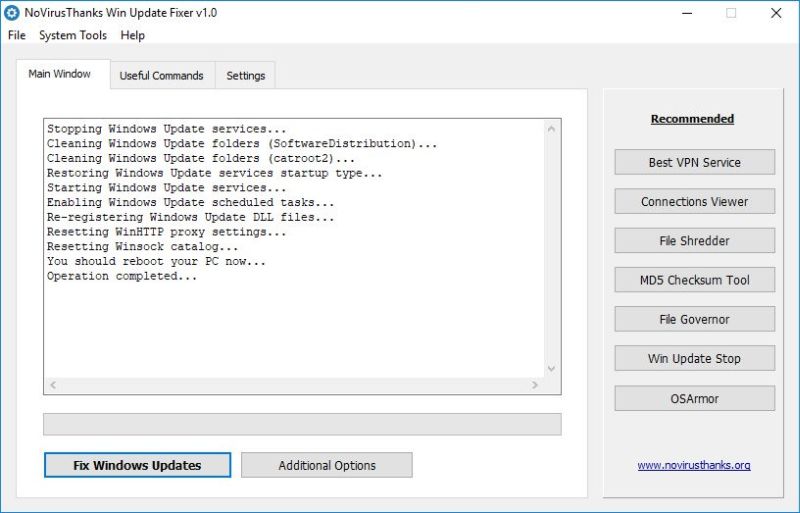
Task: Click the log scroll down arrow
Action: (x=551, y=369)
